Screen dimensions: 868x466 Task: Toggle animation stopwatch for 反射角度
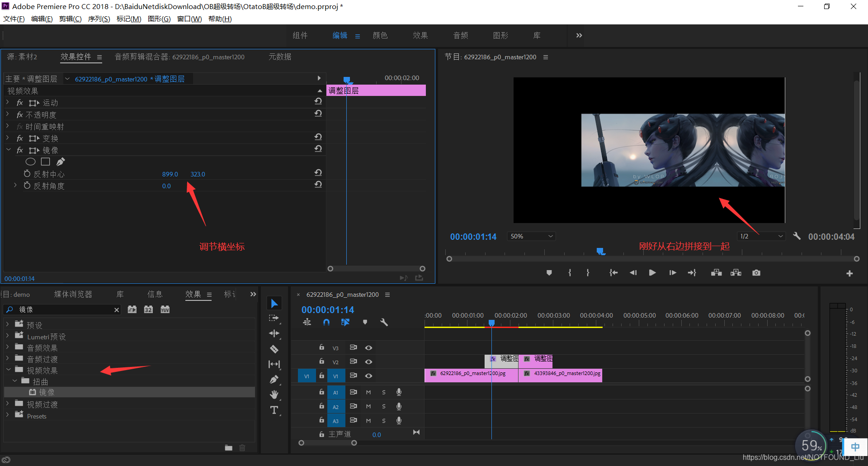[x=27, y=185]
